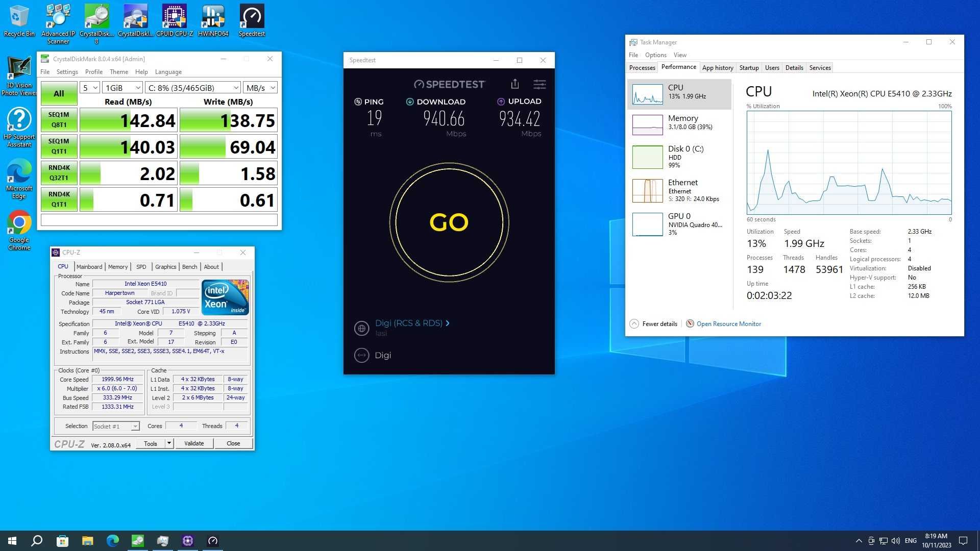The width and height of the screenshot is (980, 551).
Task: Expand Digi (RCS & RDS) server chevron
Action: point(448,323)
